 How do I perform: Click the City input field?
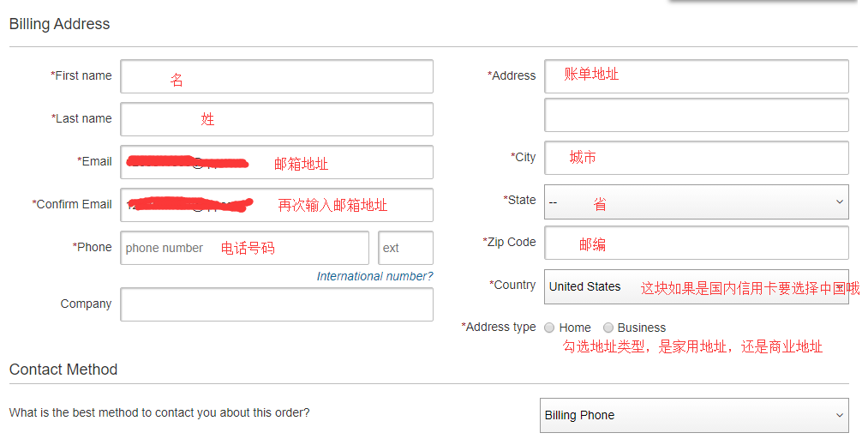pyautogui.click(x=696, y=158)
